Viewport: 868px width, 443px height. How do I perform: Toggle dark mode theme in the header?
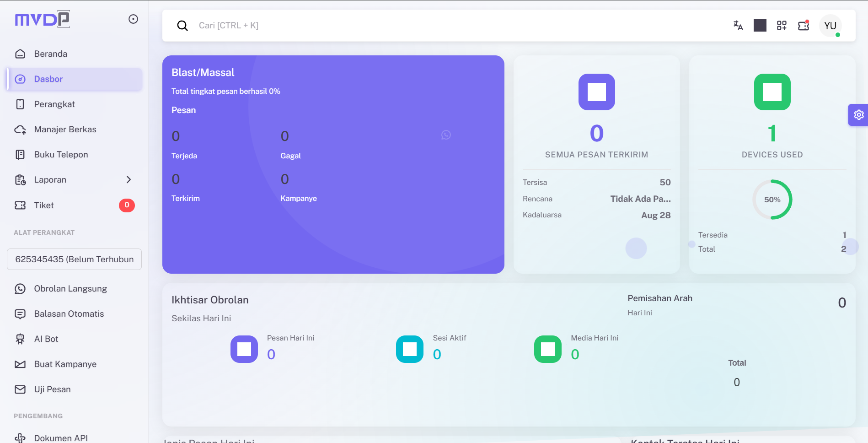coord(760,26)
